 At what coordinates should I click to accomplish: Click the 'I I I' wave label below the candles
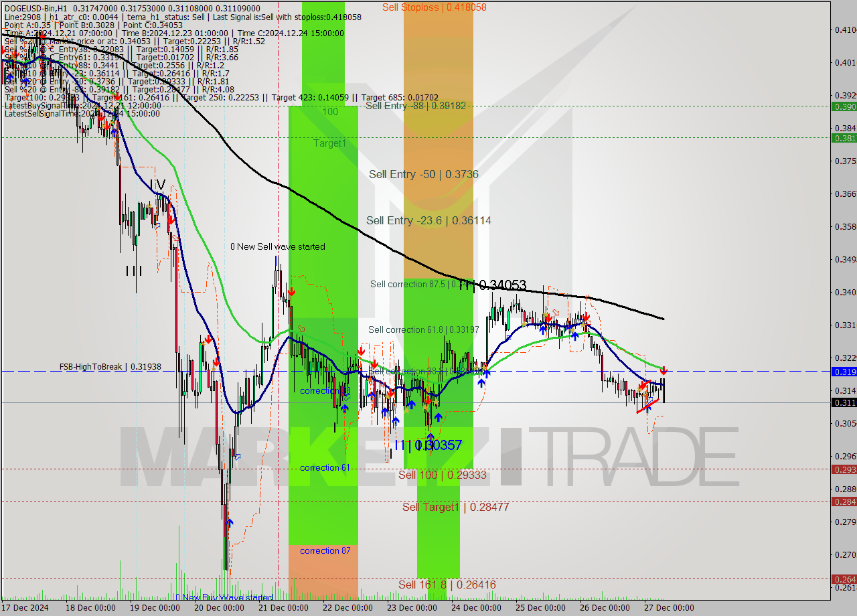[134, 271]
